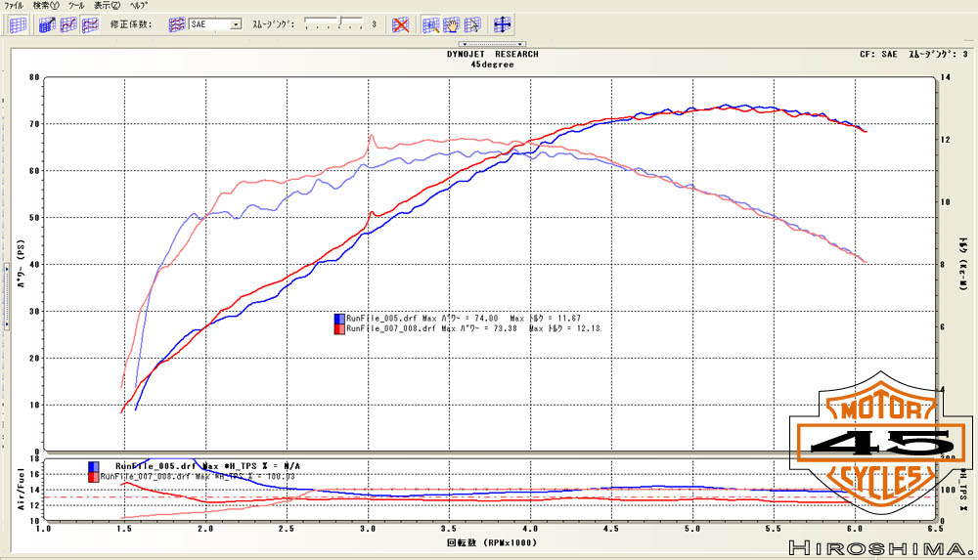Click the スムージング smoothing slider track

pyautogui.click(x=332, y=23)
